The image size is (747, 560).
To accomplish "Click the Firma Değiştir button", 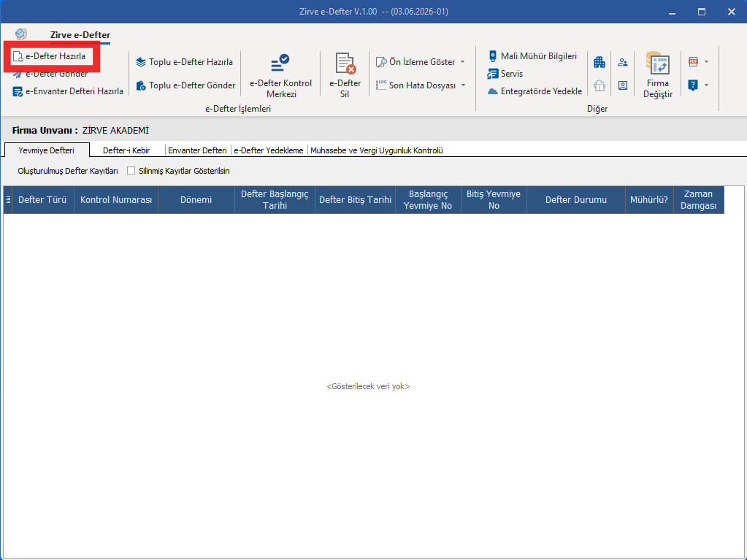I will click(658, 75).
